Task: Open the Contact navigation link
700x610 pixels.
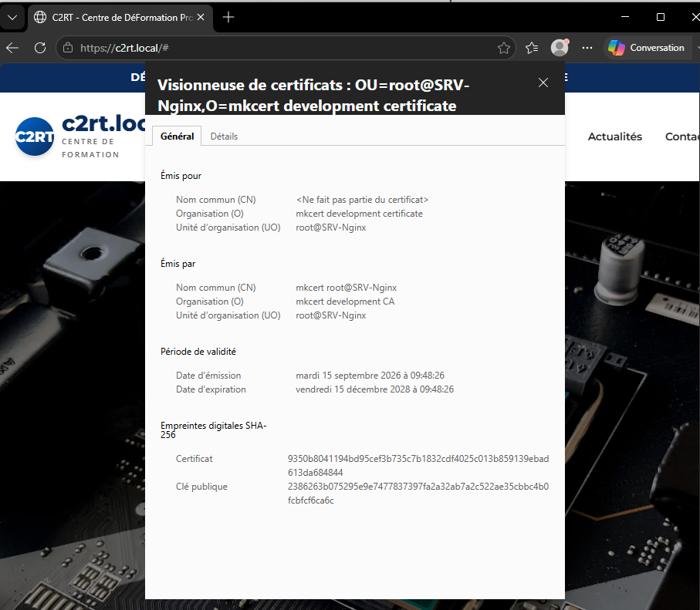Action: point(682,136)
